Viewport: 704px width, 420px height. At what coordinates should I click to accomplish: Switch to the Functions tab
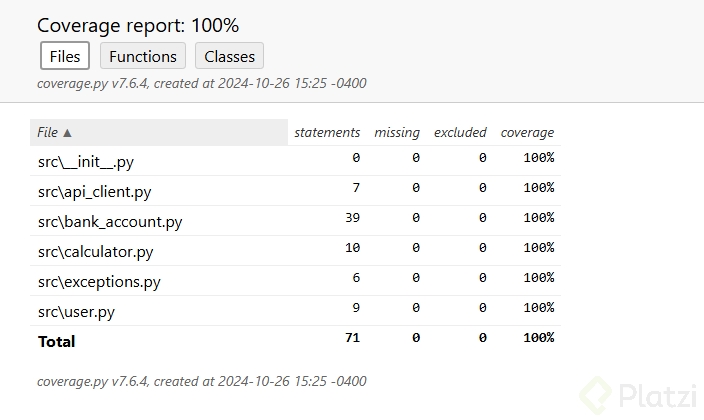[x=143, y=56]
